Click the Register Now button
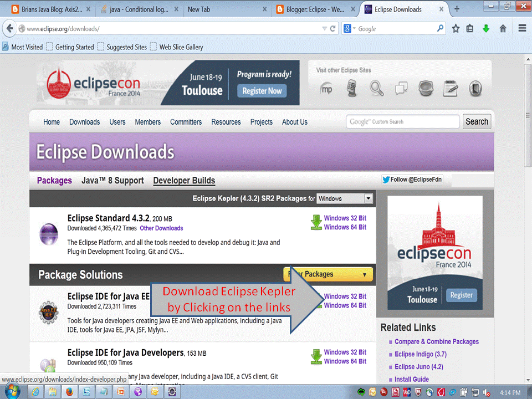Screen dimensions: 532x399 tap(262, 90)
